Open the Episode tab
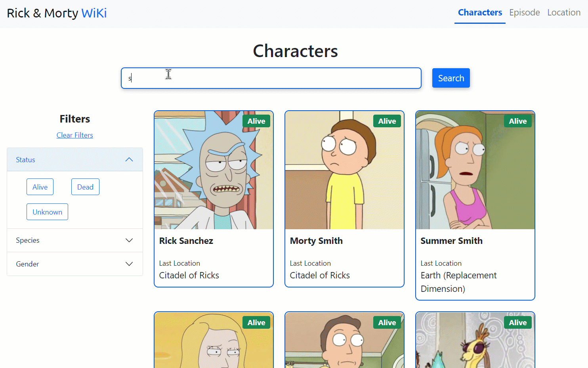The image size is (588, 368). [x=524, y=13]
